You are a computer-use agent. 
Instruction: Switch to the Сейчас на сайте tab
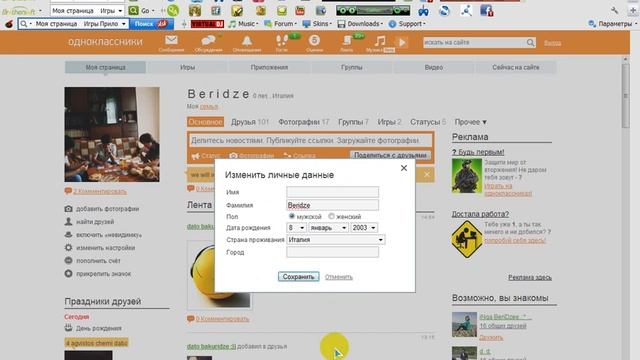click(x=516, y=67)
